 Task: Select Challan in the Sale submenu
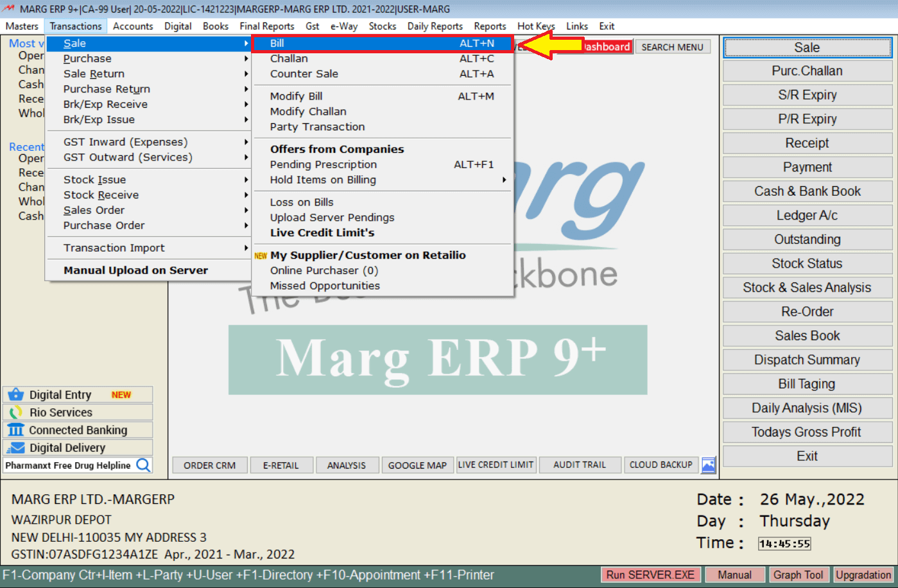tap(383, 58)
